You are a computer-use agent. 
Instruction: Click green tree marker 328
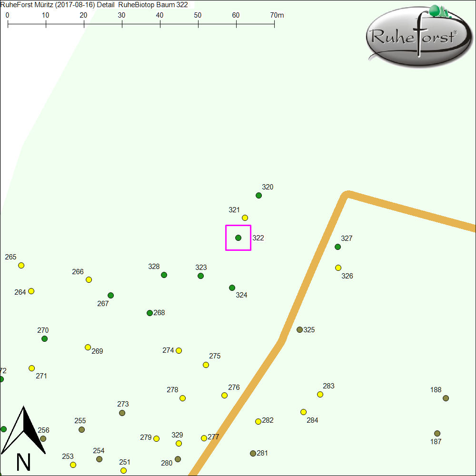164,275
